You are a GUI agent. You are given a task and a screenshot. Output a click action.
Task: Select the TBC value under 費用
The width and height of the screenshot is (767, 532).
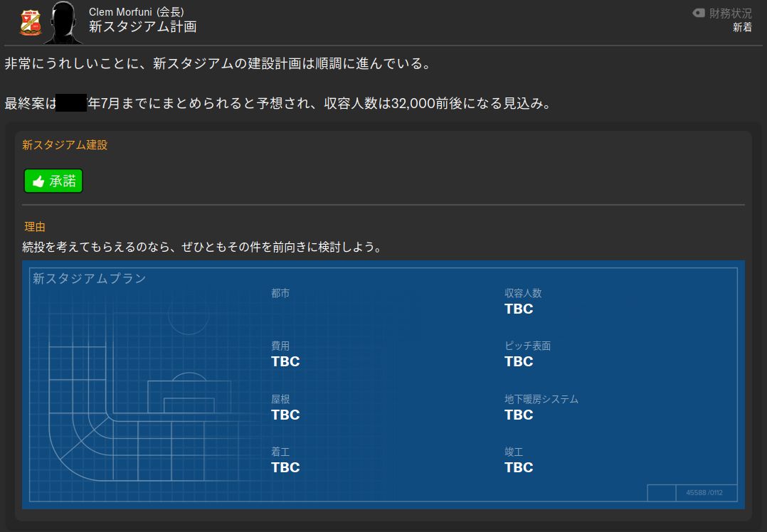tap(285, 361)
